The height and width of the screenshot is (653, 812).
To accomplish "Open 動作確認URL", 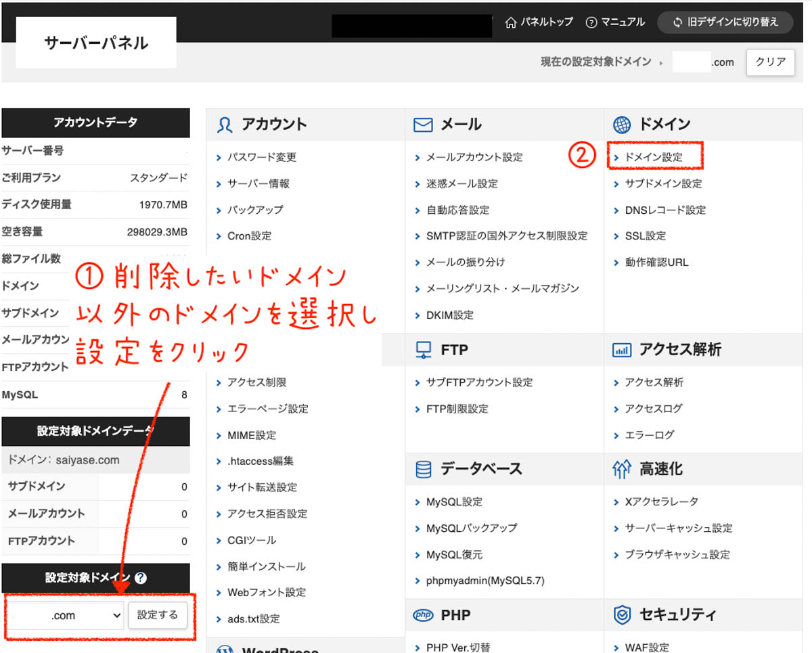I will tap(656, 262).
